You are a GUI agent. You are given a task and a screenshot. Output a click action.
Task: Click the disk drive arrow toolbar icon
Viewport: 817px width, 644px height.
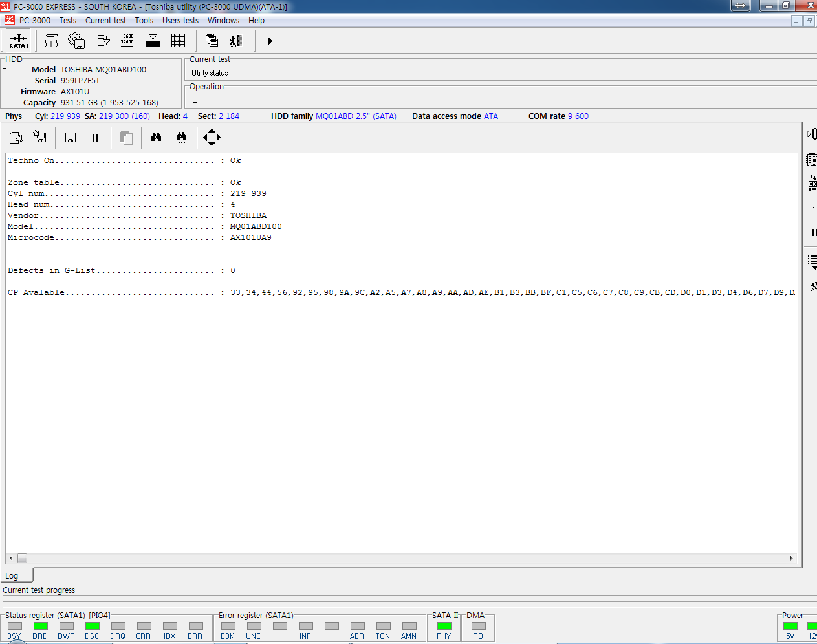click(x=102, y=41)
